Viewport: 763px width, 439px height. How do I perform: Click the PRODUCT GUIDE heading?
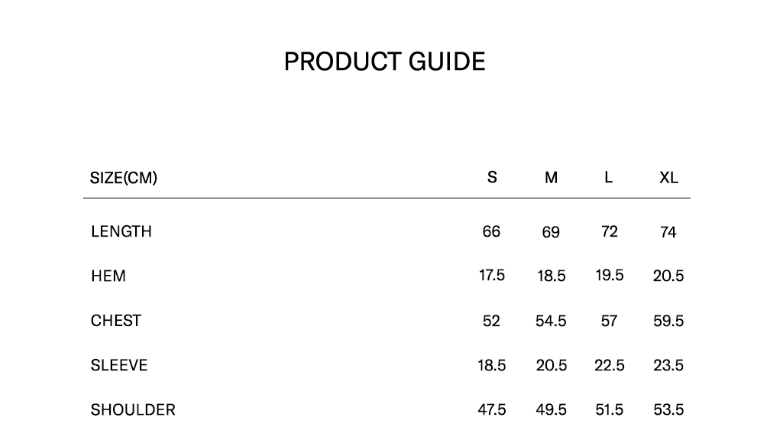(384, 62)
